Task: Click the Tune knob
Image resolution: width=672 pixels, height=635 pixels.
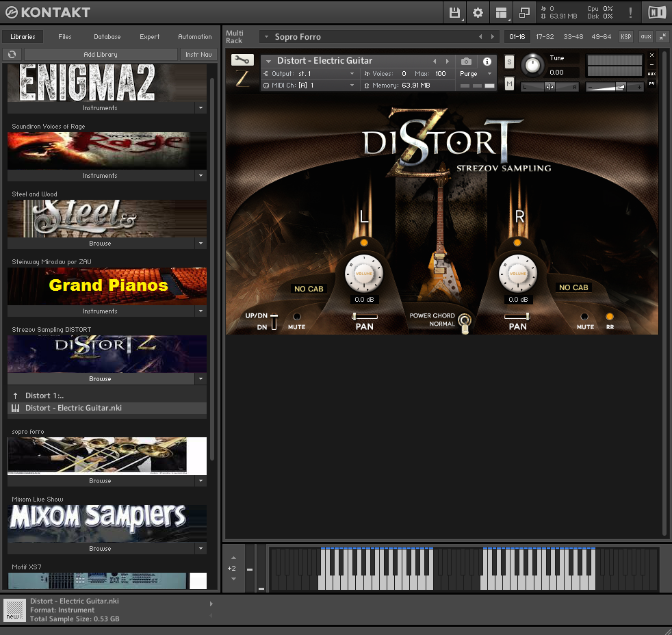Action: [532, 66]
